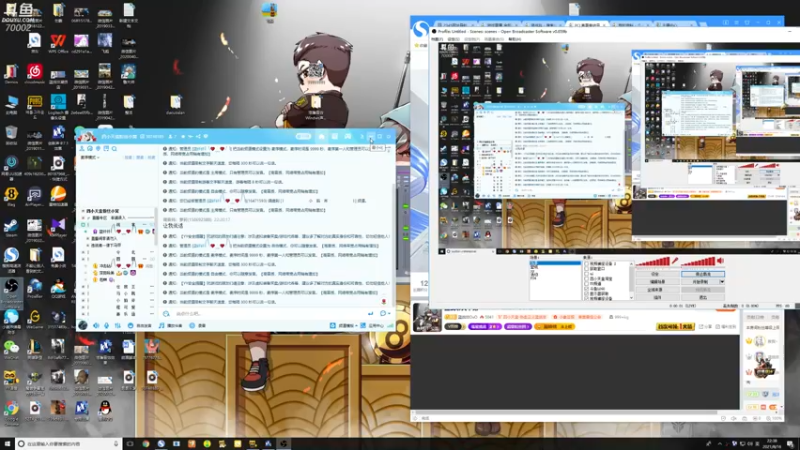Show hidden system tray icons
The width and height of the screenshot is (800, 450).
pos(720,443)
